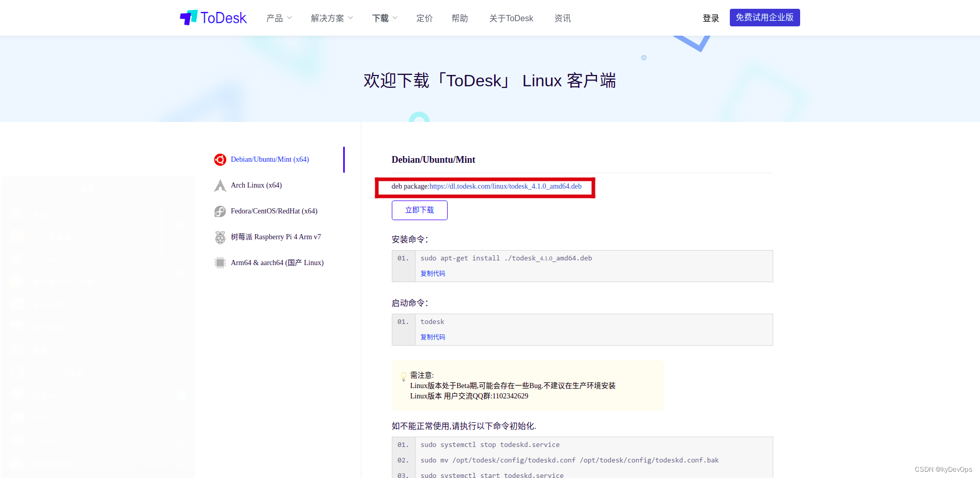The height and width of the screenshot is (478, 980).
Task: Click the sudo apt-get install command text
Action: pos(506,258)
